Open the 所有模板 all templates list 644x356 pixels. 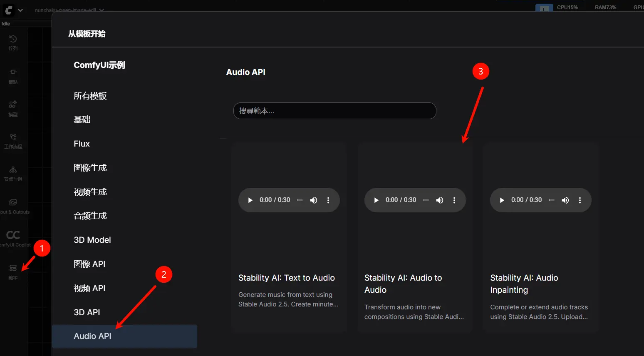click(x=90, y=96)
